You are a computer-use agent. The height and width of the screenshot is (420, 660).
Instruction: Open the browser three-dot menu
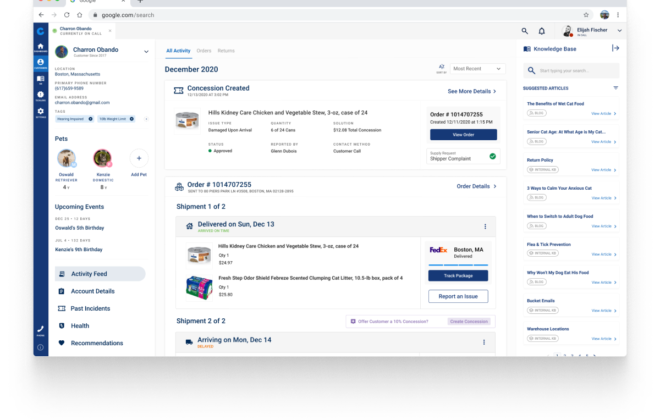click(x=618, y=15)
